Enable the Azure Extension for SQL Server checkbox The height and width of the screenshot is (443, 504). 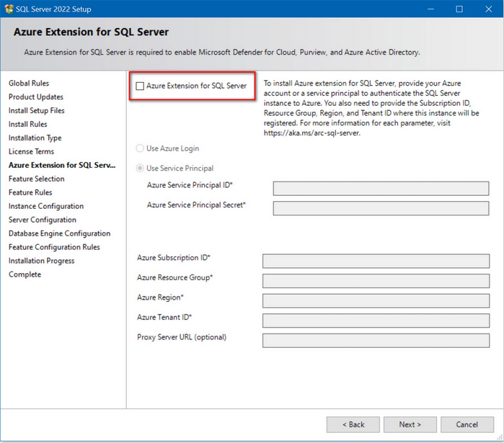[x=140, y=86]
